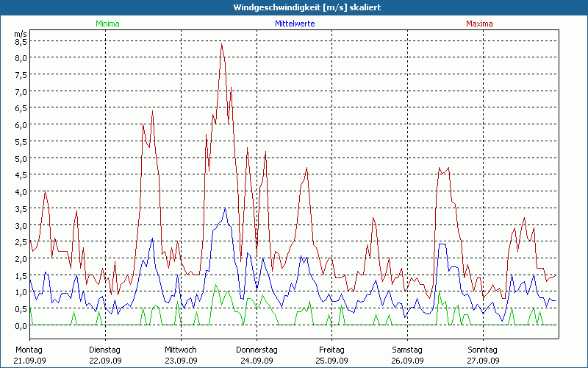
Task: Select the 0,5 y-axis value
Action: [21, 309]
